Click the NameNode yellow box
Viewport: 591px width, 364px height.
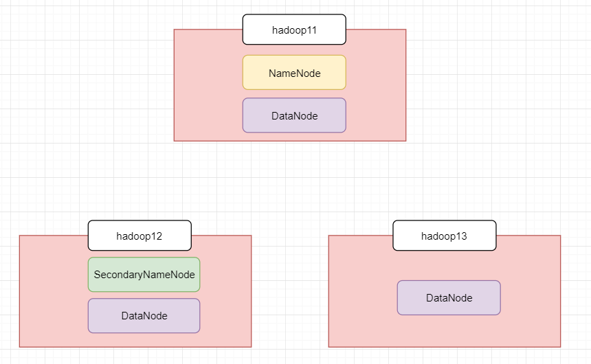coord(294,72)
